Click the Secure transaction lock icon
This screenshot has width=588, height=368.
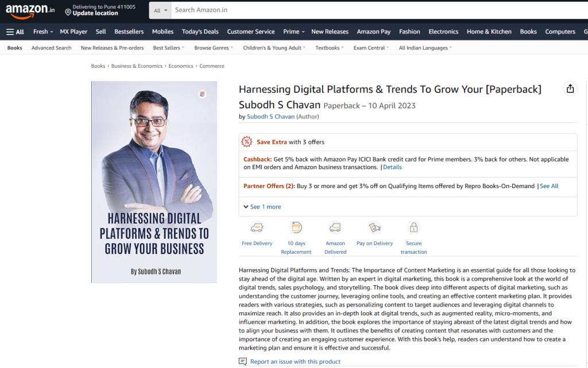tap(413, 228)
